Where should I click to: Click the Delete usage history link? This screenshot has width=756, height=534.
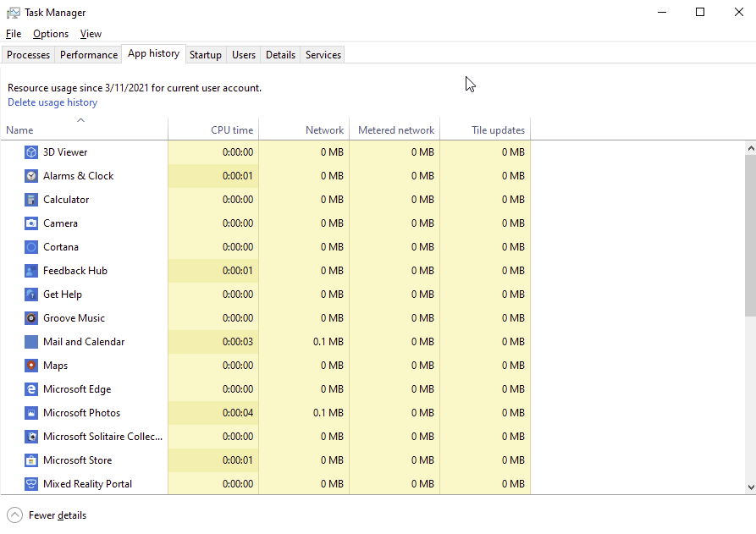click(52, 102)
